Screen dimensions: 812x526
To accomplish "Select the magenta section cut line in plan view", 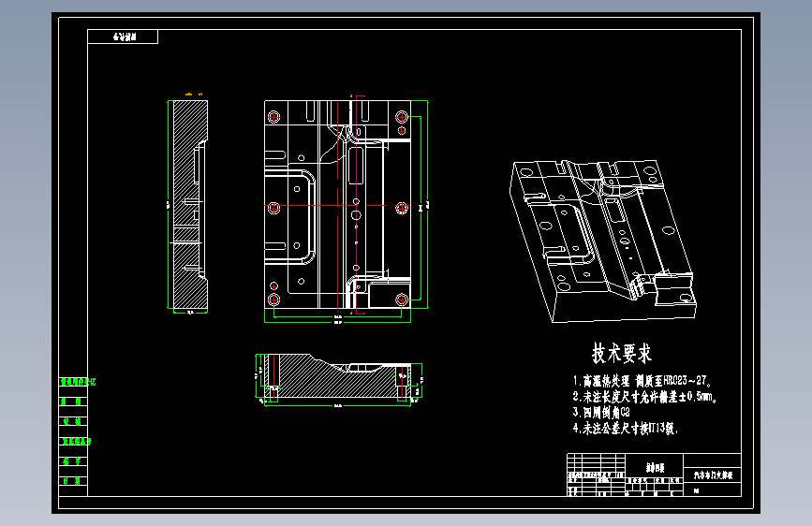I will pyautogui.click(x=356, y=205).
